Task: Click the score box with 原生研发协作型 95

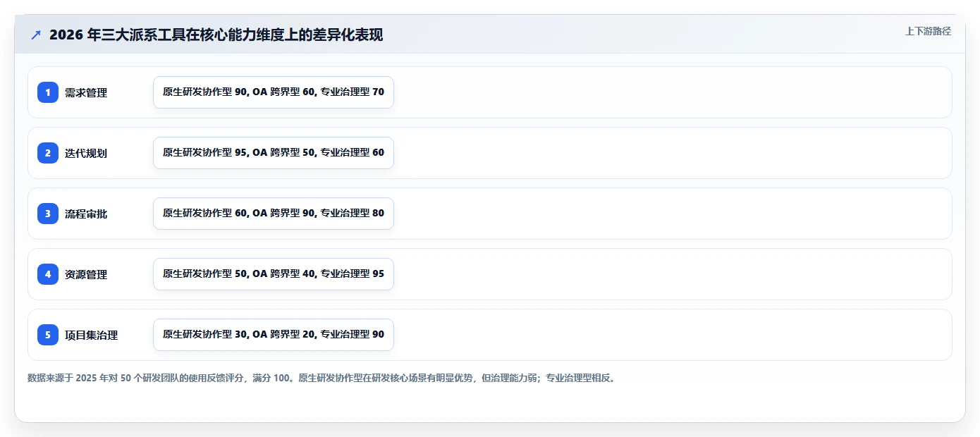Action: [x=274, y=153]
